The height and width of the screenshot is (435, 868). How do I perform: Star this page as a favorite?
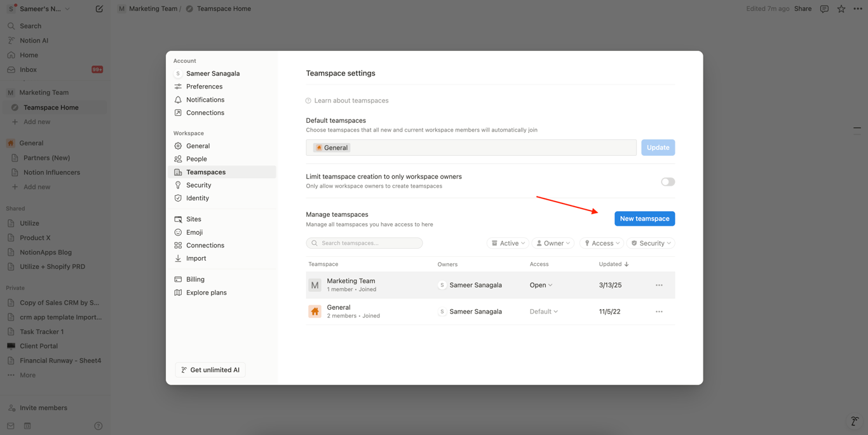[x=841, y=9]
